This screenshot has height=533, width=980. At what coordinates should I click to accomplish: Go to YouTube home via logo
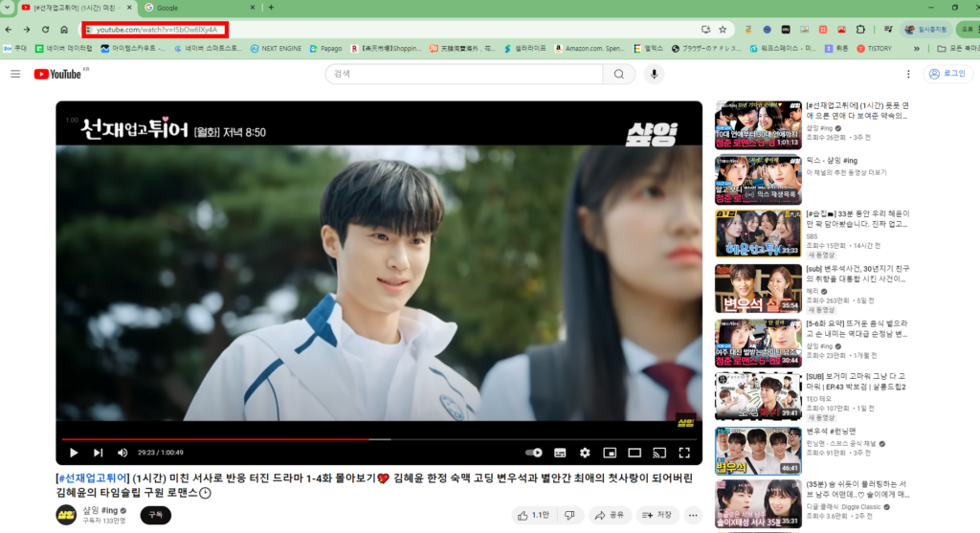[x=60, y=74]
